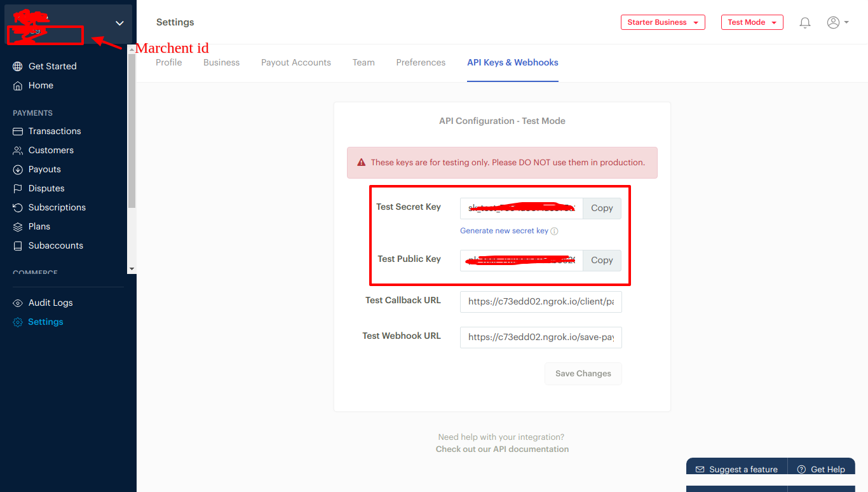Click the Get Help question icon
The height and width of the screenshot is (492, 868).
802,469
